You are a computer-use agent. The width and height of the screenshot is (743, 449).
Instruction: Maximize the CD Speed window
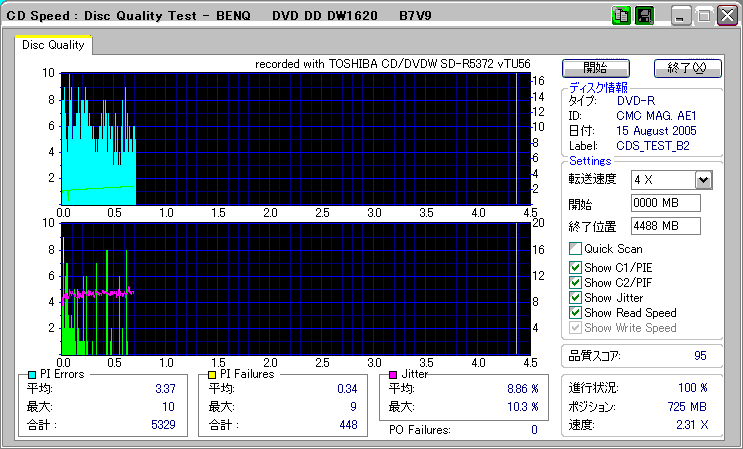pos(704,16)
